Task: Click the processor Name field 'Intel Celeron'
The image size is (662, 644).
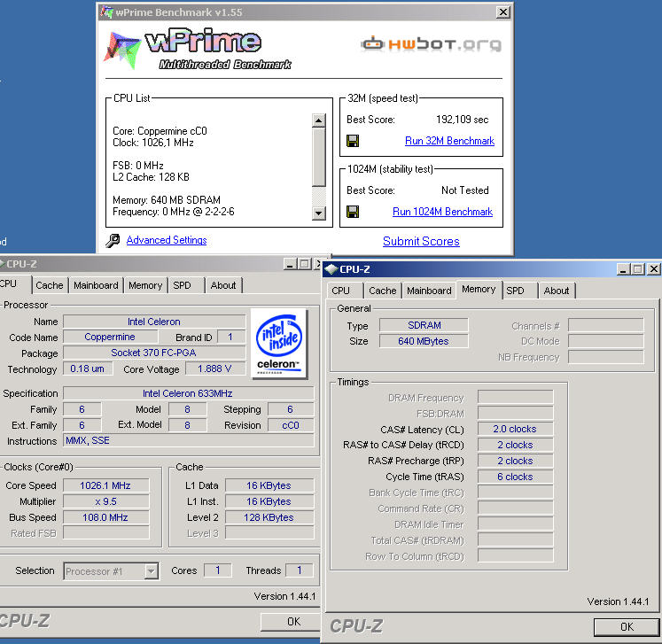Action: 154,322
